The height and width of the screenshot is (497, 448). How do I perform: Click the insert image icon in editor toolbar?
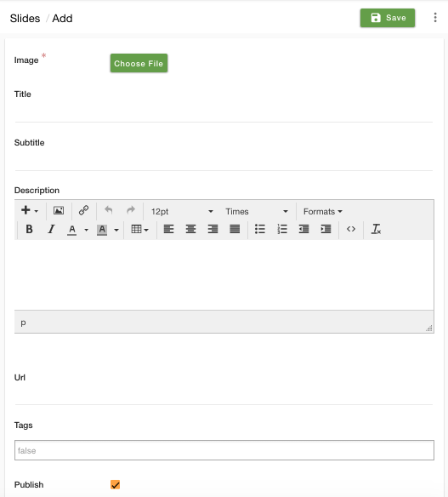59,210
